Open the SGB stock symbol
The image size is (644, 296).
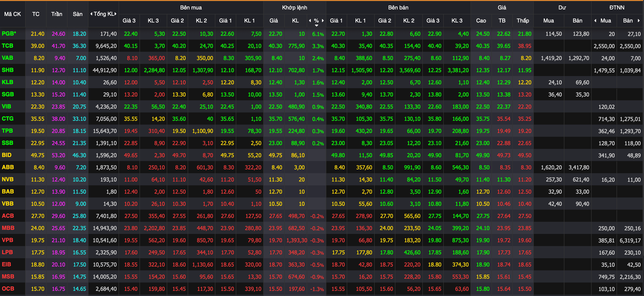pos(8,94)
